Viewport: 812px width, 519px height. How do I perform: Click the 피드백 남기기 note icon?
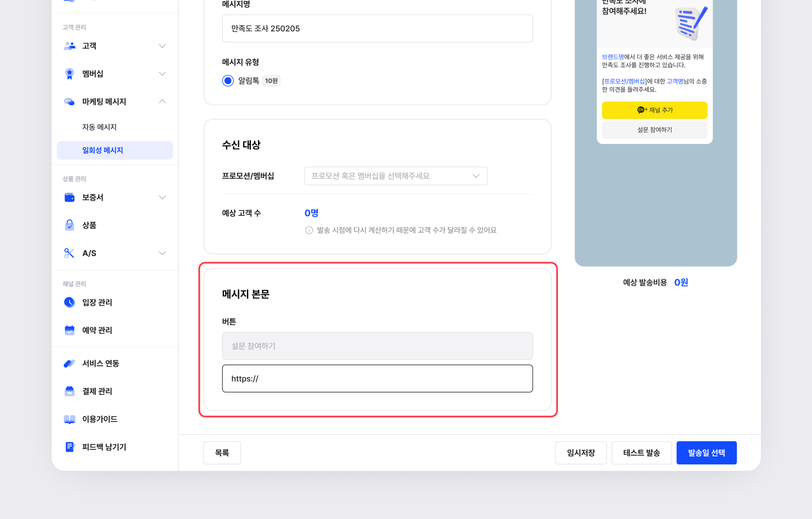tap(70, 447)
